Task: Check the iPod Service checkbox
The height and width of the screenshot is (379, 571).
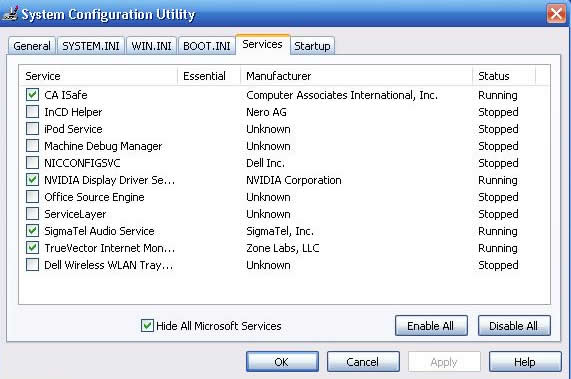Action: [32, 129]
